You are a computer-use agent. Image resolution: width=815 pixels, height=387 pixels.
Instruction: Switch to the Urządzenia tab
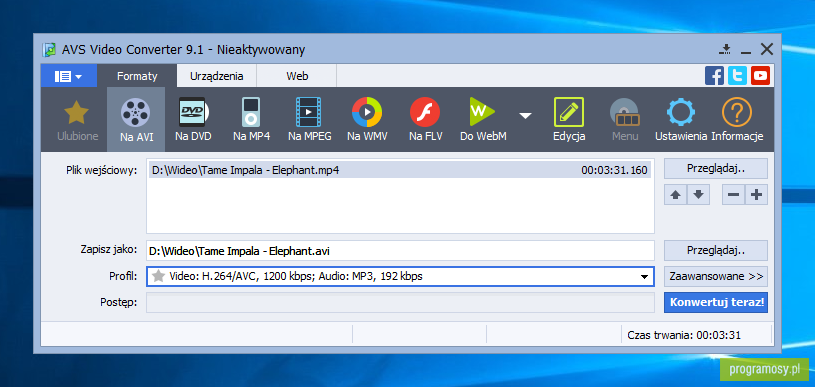coord(216,76)
